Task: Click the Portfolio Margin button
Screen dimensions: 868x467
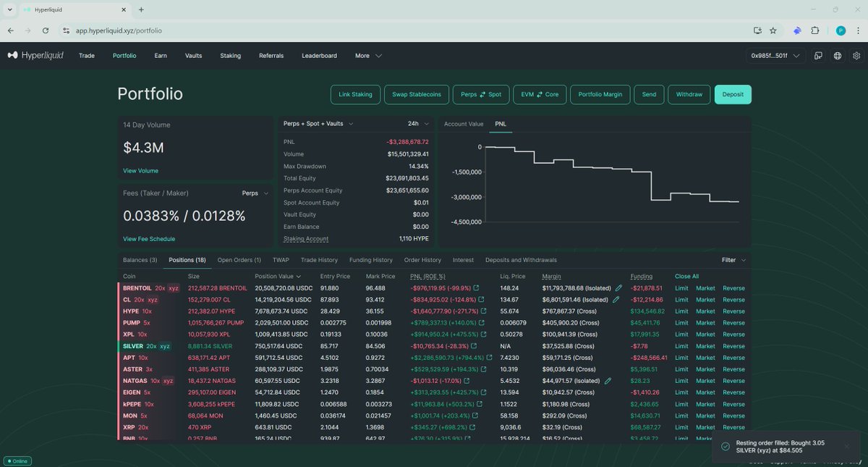Action: click(600, 94)
